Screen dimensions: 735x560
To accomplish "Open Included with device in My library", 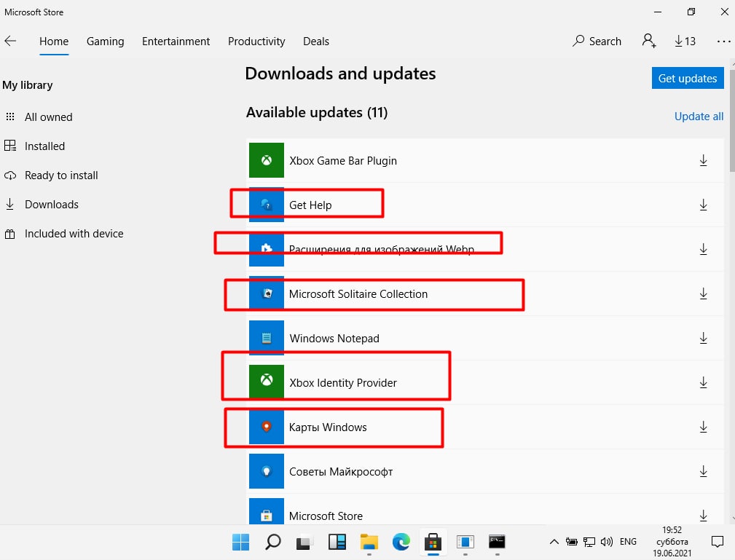I will [64, 233].
